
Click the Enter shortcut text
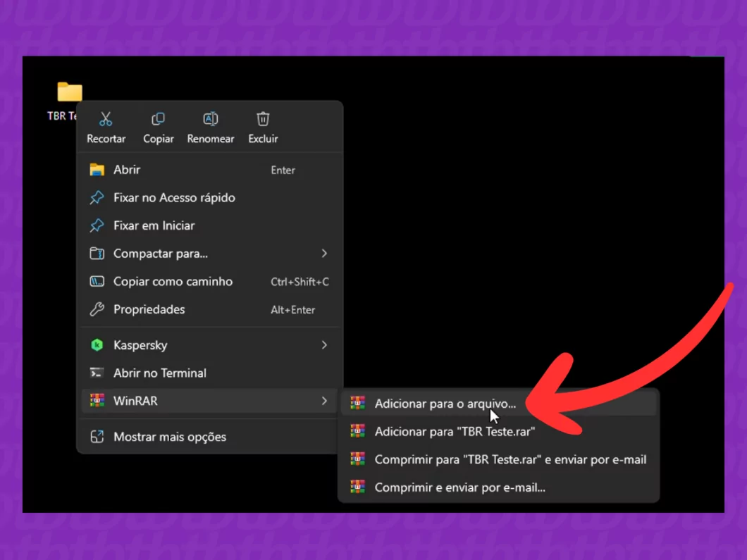(283, 170)
